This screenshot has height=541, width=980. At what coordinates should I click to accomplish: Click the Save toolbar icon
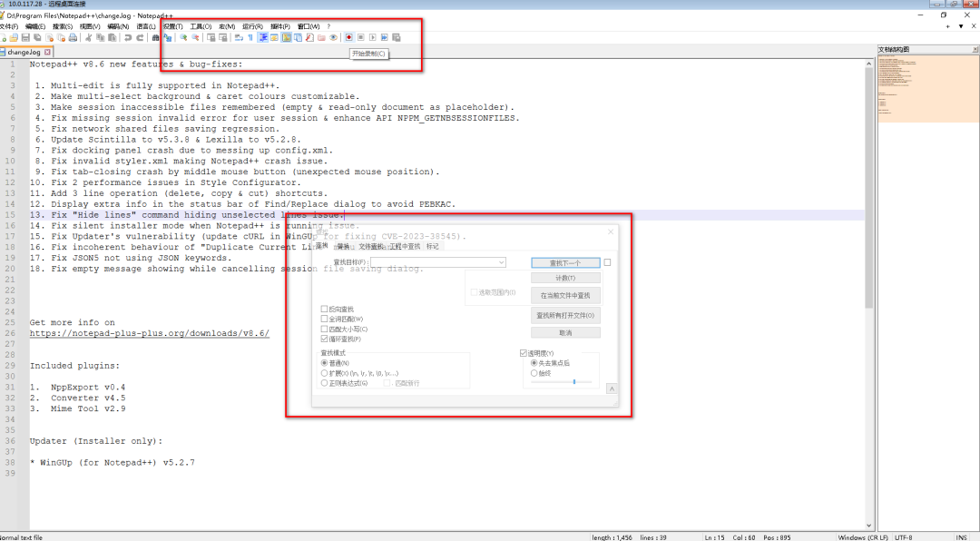(x=25, y=37)
